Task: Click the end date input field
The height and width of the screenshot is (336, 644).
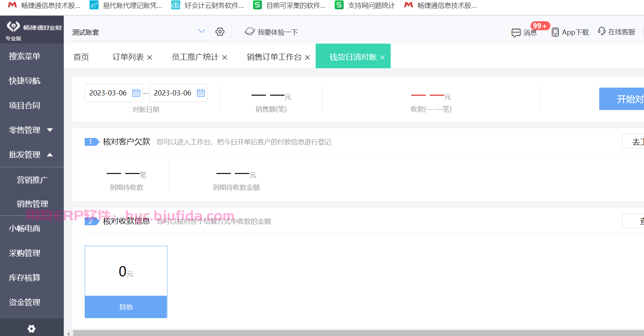Action: (178, 93)
